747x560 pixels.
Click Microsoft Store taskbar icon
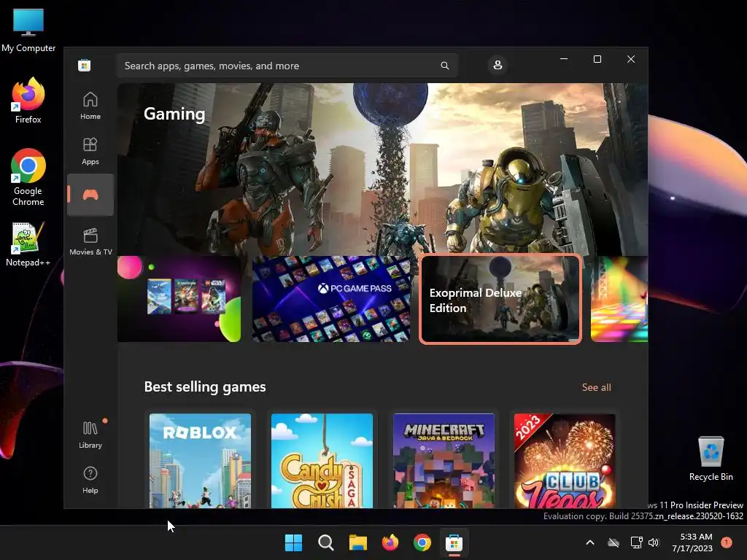[454, 542]
